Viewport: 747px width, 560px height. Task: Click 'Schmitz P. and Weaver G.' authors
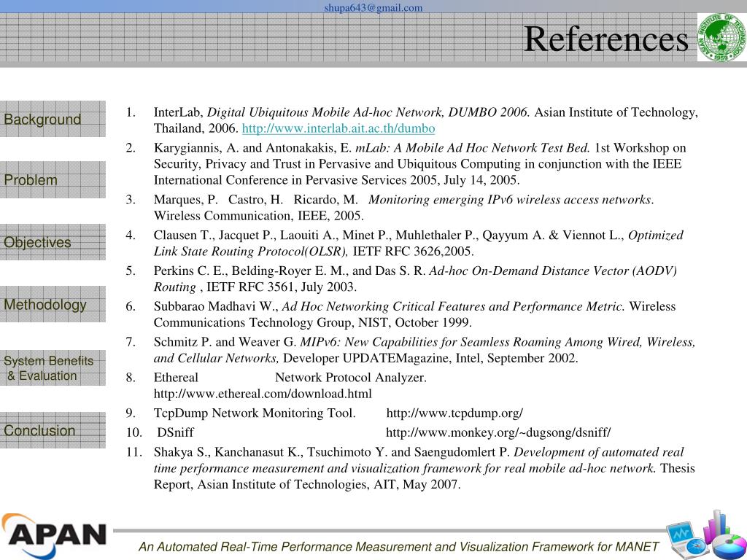[x=225, y=342]
